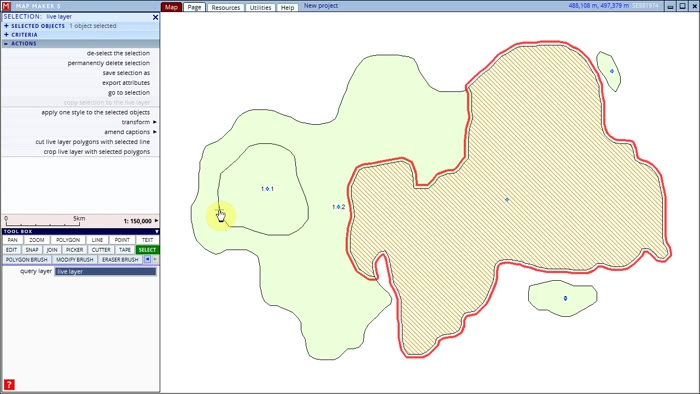Screen dimensions: 700x394
Task: Toggle the green SELECT tool
Action: coord(147,250)
